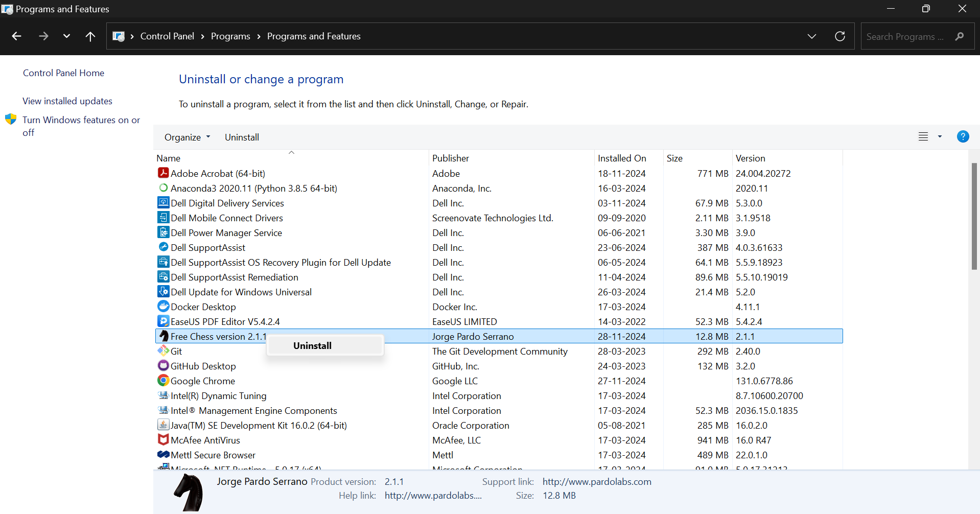Open recent locations dropdown chevron
The height and width of the screenshot is (514, 980).
tap(66, 36)
